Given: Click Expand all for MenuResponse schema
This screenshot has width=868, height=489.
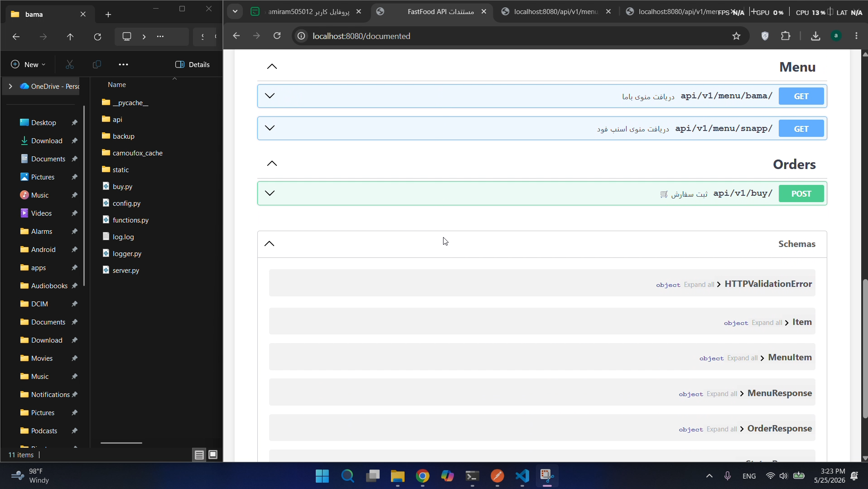Looking at the screenshot, I should (x=722, y=394).
